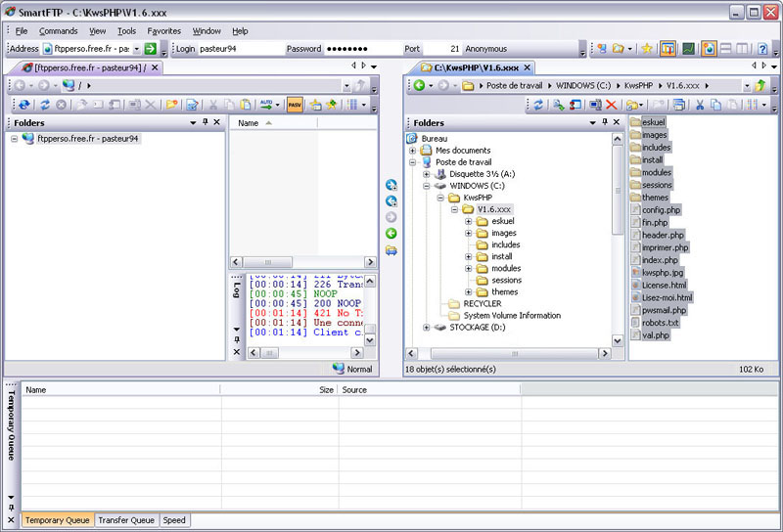This screenshot has height=532, width=783.
Task: Delete selected local files with red X
Action: 611,105
